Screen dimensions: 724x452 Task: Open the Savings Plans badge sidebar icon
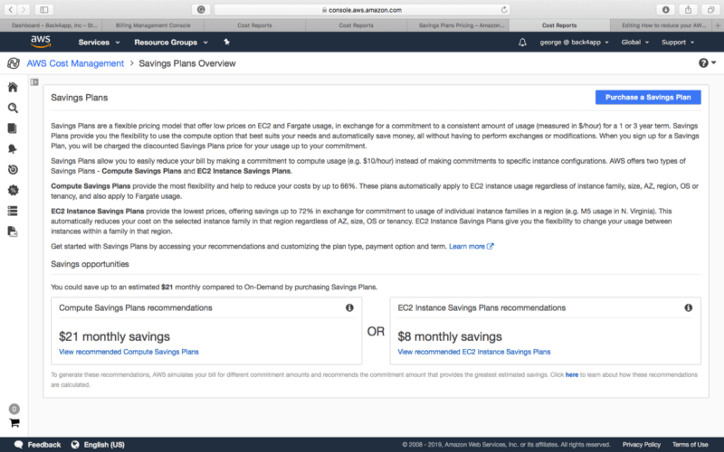click(13, 190)
